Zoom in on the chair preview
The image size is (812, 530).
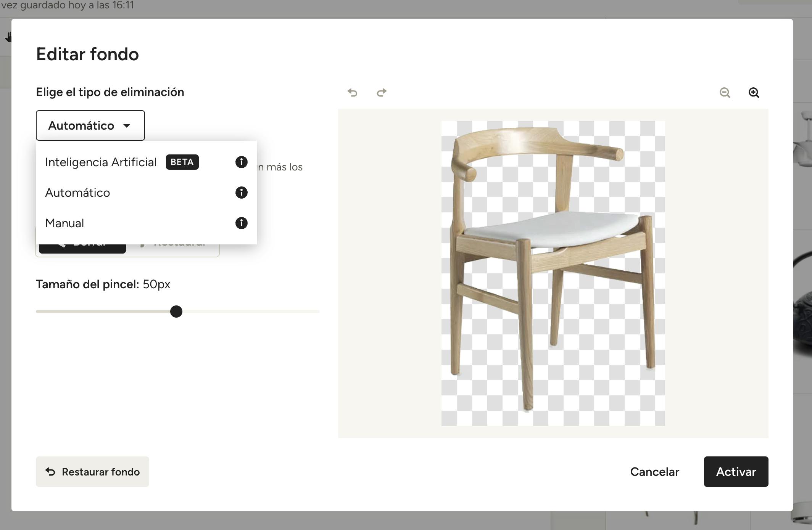[x=754, y=93]
